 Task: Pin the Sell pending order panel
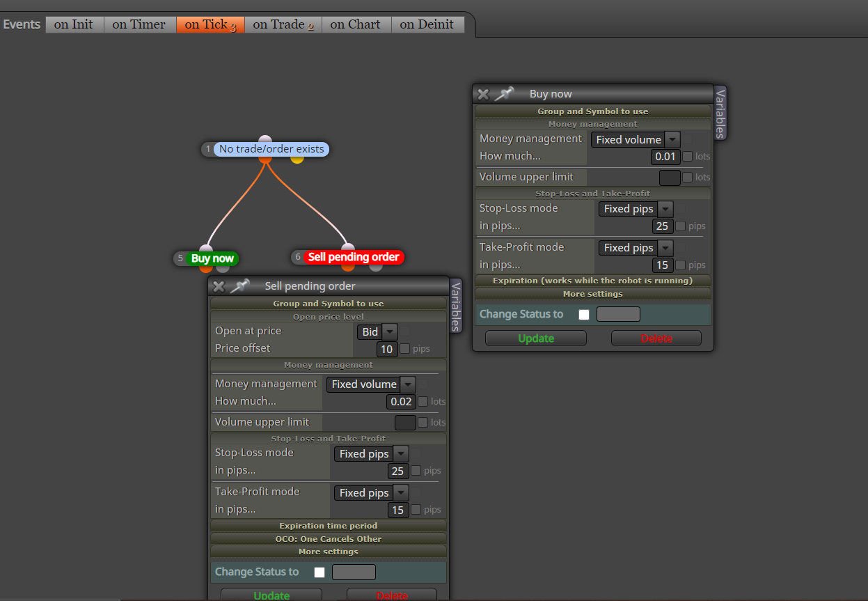click(240, 286)
